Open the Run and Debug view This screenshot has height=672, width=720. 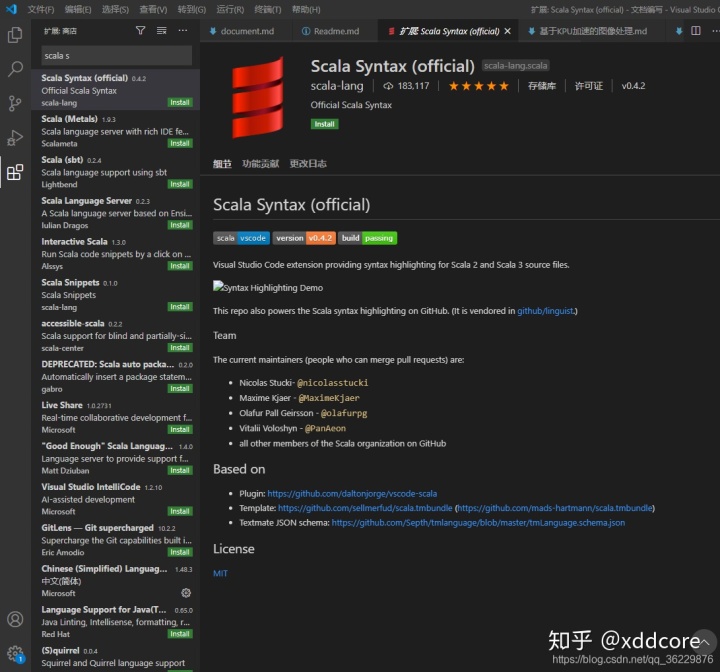point(15,137)
